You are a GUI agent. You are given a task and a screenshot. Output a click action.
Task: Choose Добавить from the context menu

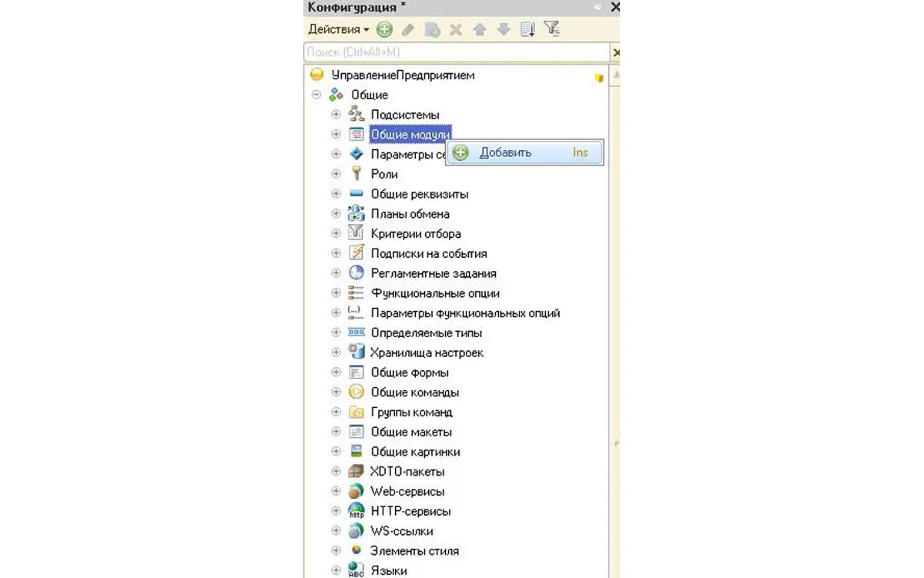tap(524, 152)
